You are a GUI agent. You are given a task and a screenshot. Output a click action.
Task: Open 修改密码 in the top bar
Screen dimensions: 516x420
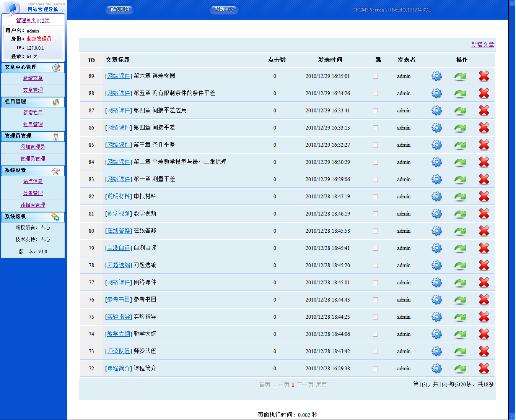pyautogui.click(x=120, y=10)
